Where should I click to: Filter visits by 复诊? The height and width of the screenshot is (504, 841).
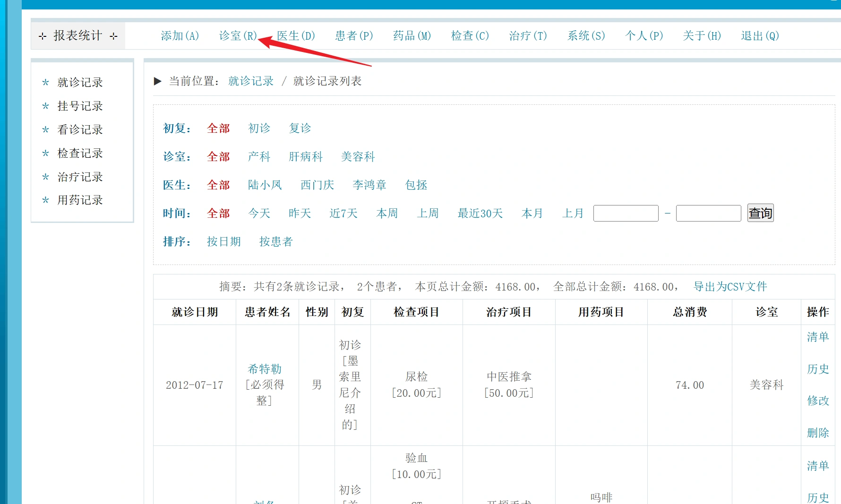tap(300, 128)
